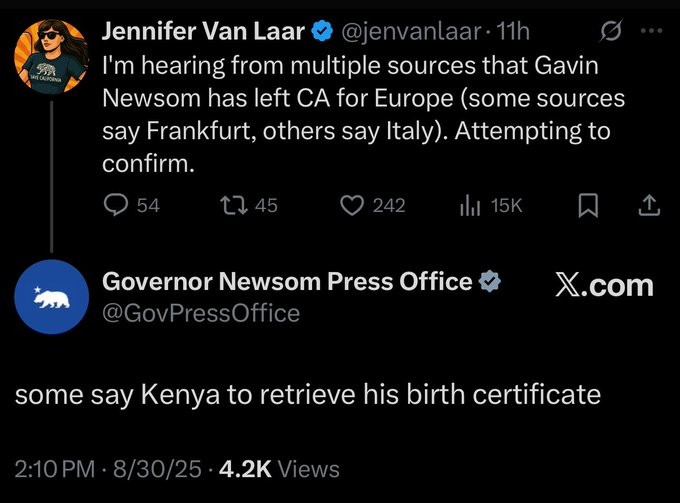
Task: Click the reply speech bubble icon
Action: pos(116,205)
